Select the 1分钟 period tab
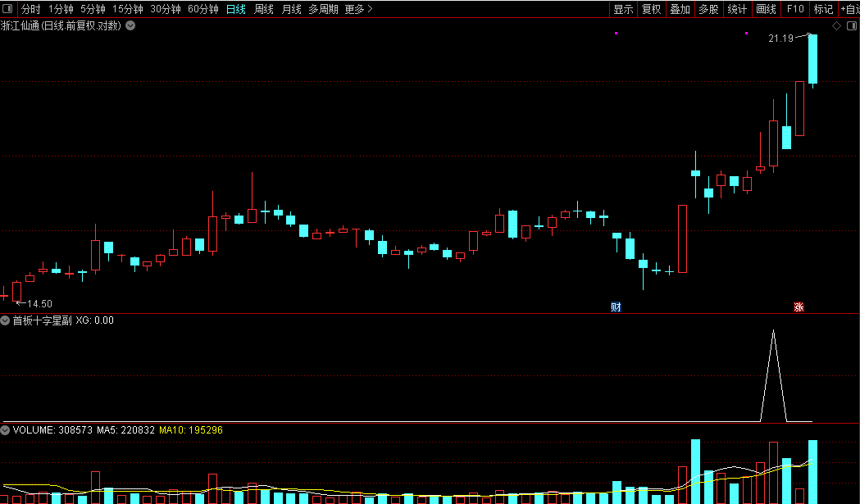Screen dimensions: 860x504 61,9
